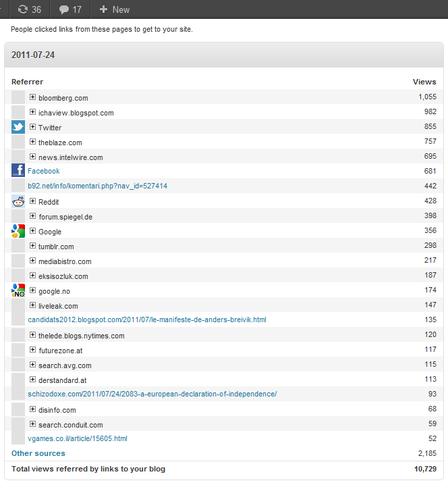Viewport: 448px width, 487px height.
Task: Open the vgames.co.il article link
Action: (77, 438)
